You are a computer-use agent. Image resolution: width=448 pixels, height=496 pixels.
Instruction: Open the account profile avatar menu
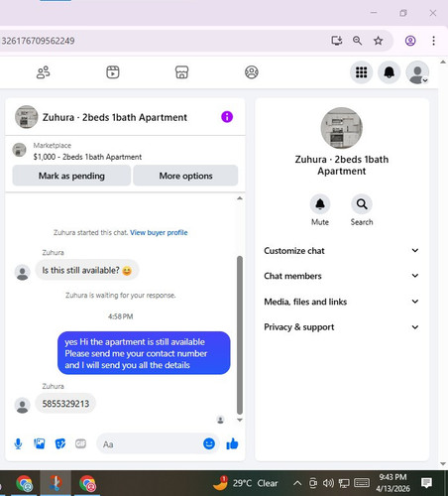click(x=417, y=72)
